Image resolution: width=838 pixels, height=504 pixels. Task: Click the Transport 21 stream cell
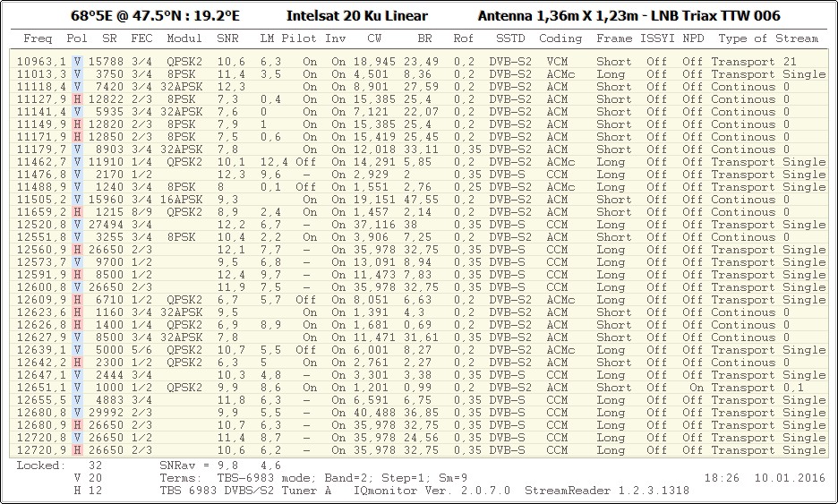pos(754,62)
